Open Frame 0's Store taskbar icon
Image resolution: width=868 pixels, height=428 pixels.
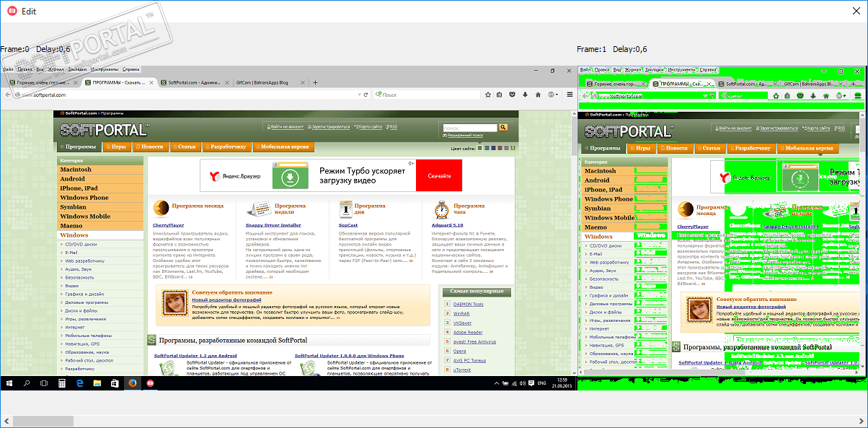coord(115,384)
